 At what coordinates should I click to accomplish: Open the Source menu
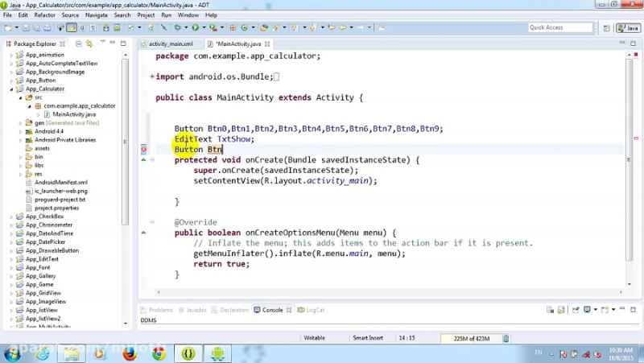coord(70,15)
